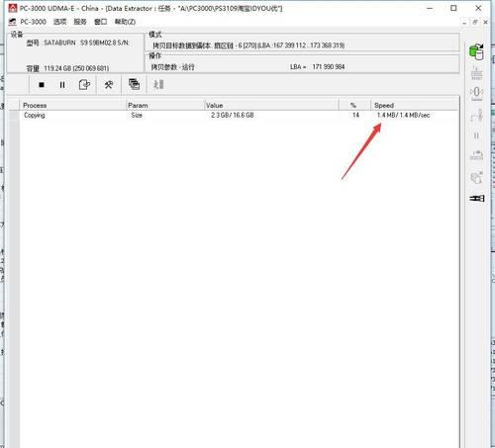Click the zero counter icon in sidebar
This screenshot has width=495, height=448.
476,93
